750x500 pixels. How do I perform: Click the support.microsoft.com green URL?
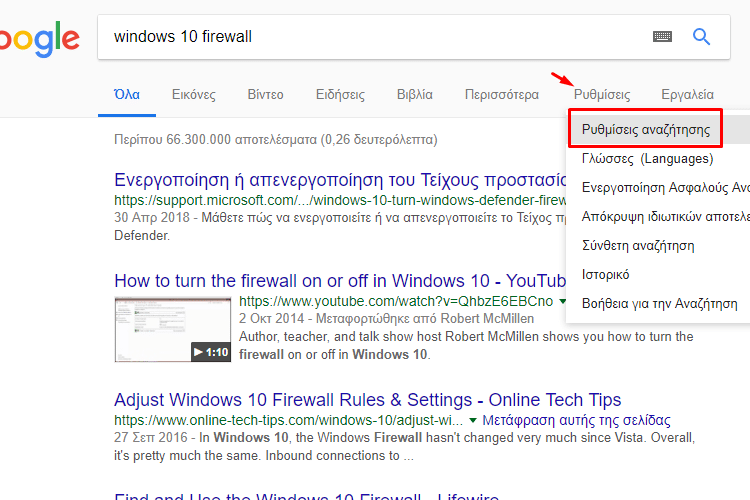pyautogui.click(x=340, y=200)
